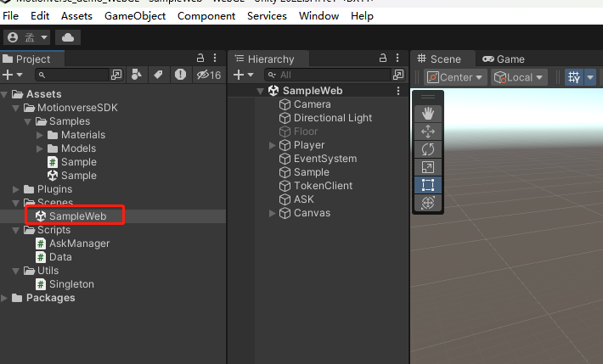Select the Scale tool
Image resolution: width=603 pixels, height=364 pixels.
428,167
